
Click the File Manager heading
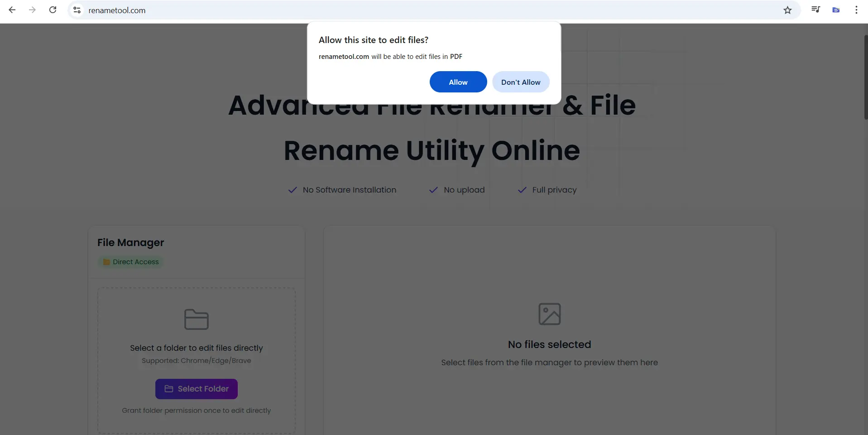point(131,242)
